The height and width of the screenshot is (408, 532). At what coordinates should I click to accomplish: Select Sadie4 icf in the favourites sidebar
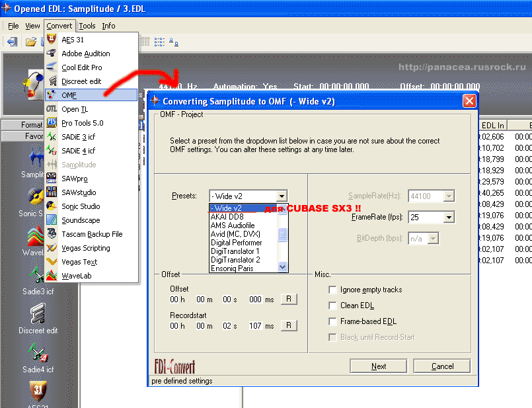tap(38, 358)
